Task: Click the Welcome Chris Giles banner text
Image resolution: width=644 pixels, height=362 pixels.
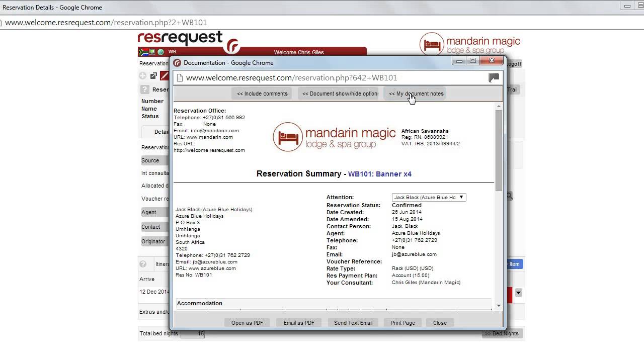Action: pos(299,52)
